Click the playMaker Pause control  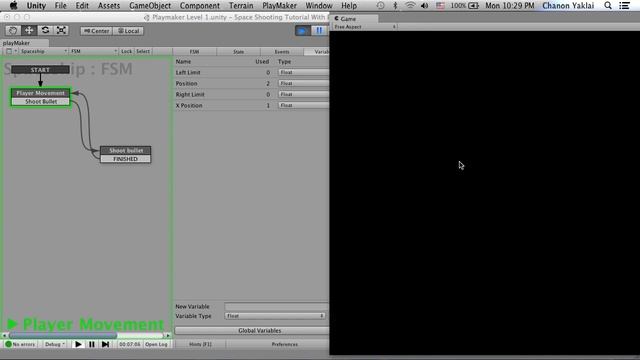(x=92, y=344)
